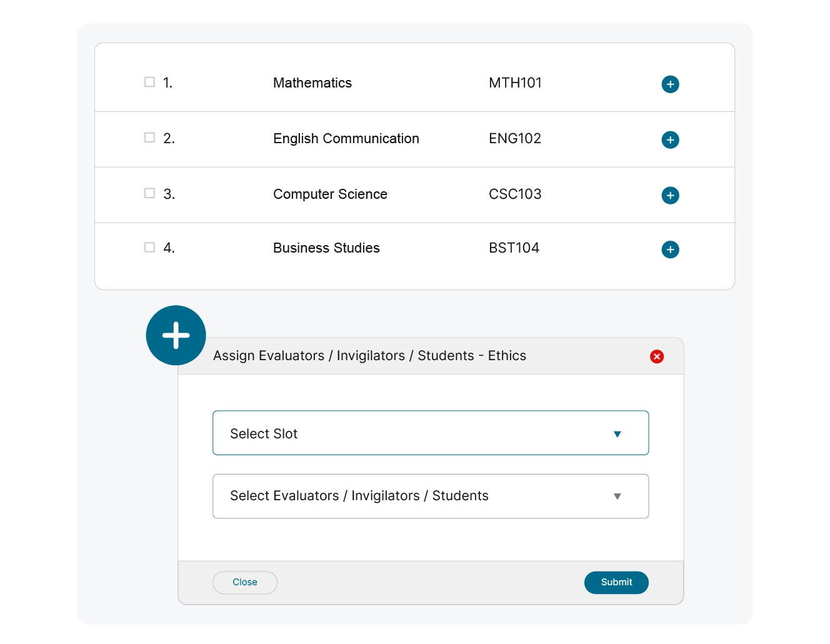Screen dimensions: 830x644
Task: Tick the checkbox for Mathematics
Action: pos(149,82)
